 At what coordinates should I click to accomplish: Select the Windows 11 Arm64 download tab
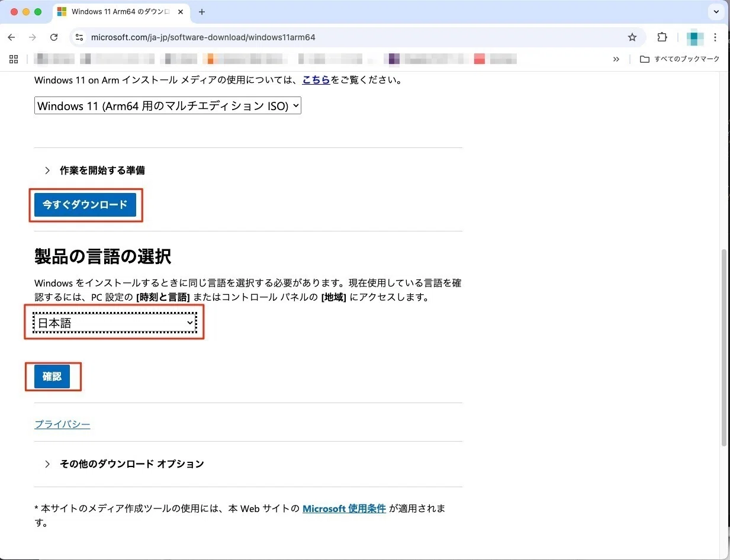point(121,12)
